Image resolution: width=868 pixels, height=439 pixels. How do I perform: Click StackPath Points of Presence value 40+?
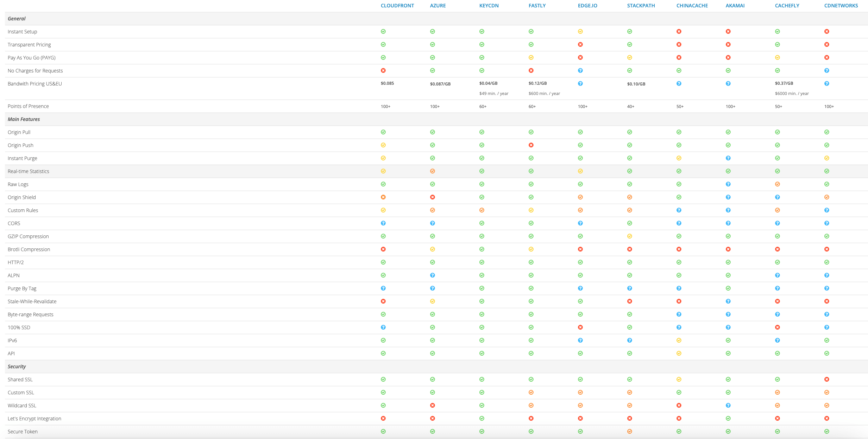tap(631, 107)
